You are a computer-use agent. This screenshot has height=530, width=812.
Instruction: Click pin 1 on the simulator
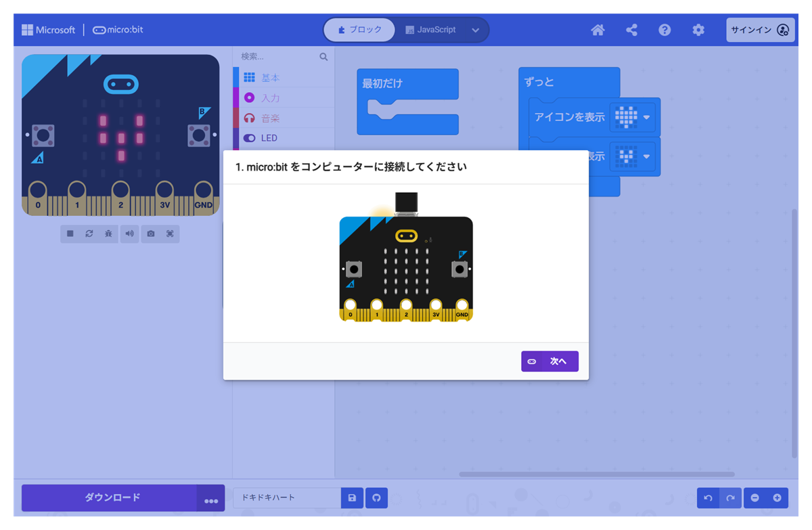tap(77, 197)
